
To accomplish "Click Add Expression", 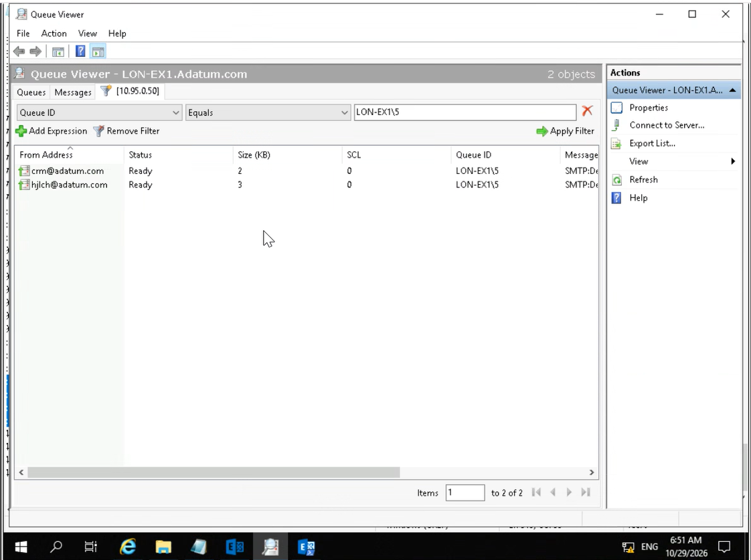I will (x=52, y=130).
